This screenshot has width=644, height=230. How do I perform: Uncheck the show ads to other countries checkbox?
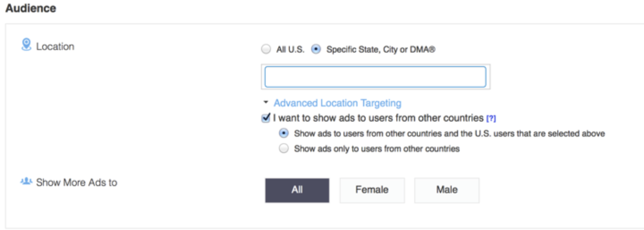pos(266,119)
